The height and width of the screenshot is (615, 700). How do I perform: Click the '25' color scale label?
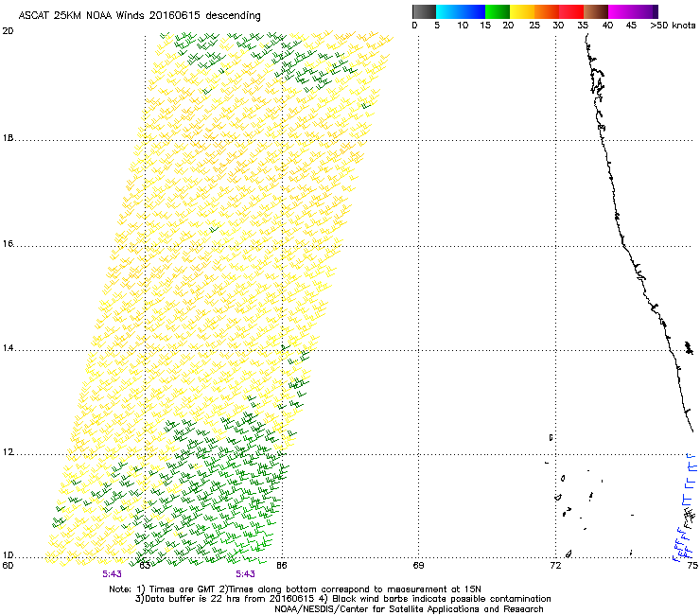point(534,26)
